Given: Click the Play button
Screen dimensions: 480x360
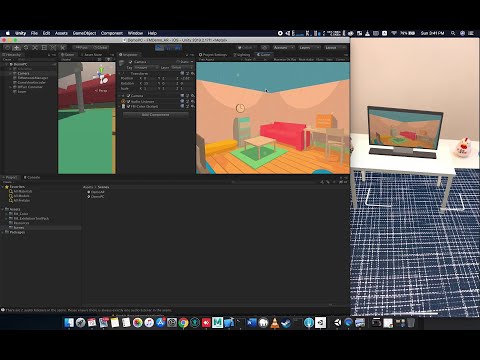Looking at the screenshot, I should click(160, 48).
